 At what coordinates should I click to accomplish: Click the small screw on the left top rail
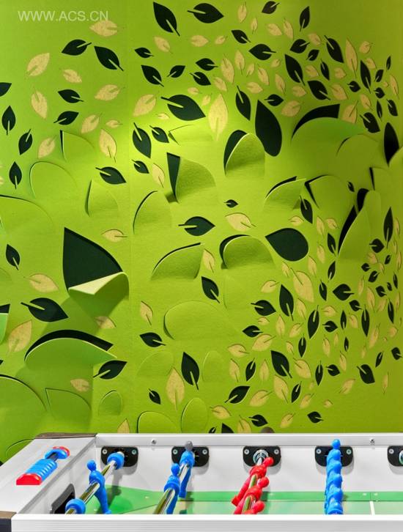pyautogui.click(x=154, y=441)
